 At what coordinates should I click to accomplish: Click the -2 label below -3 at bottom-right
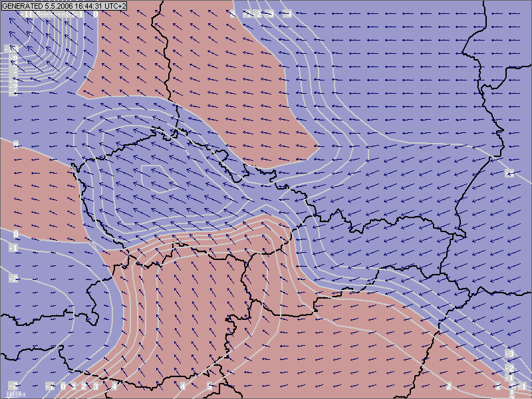point(510,368)
